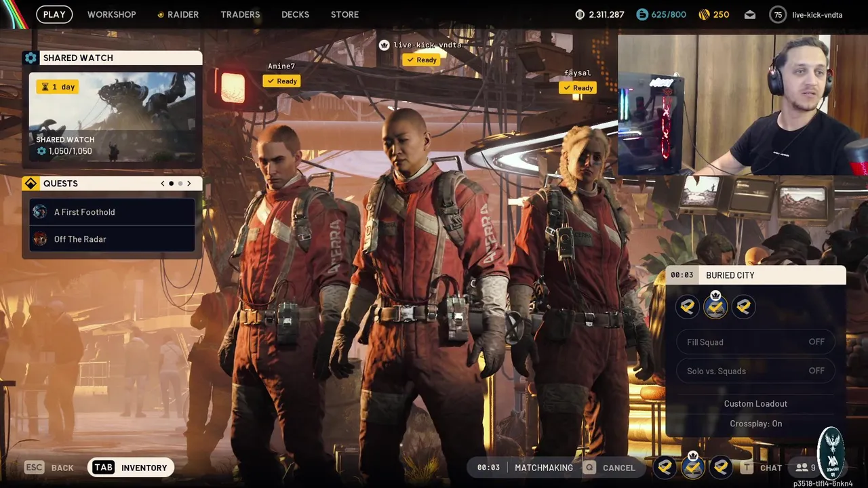
Task: Open the live-kick-vndta profile name
Action: coord(817,15)
